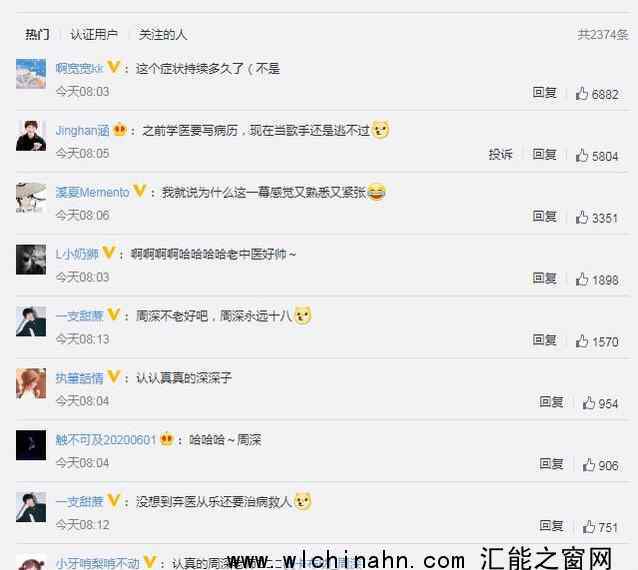Switch to the 热门 tab
Image resolution: width=638 pixels, height=570 pixels.
[x=37, y=35]
